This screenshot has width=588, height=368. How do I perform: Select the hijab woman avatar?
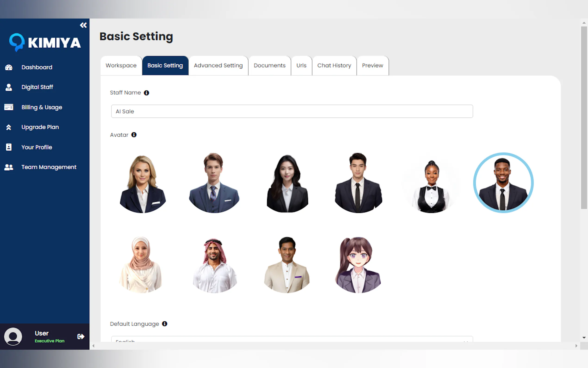pos(141,265)
